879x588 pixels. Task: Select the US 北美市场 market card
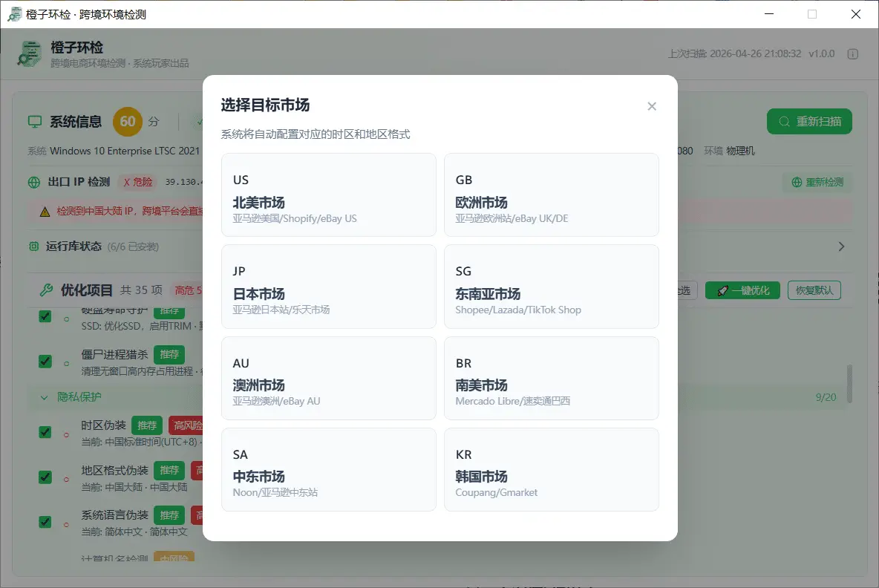coord(328,195)
